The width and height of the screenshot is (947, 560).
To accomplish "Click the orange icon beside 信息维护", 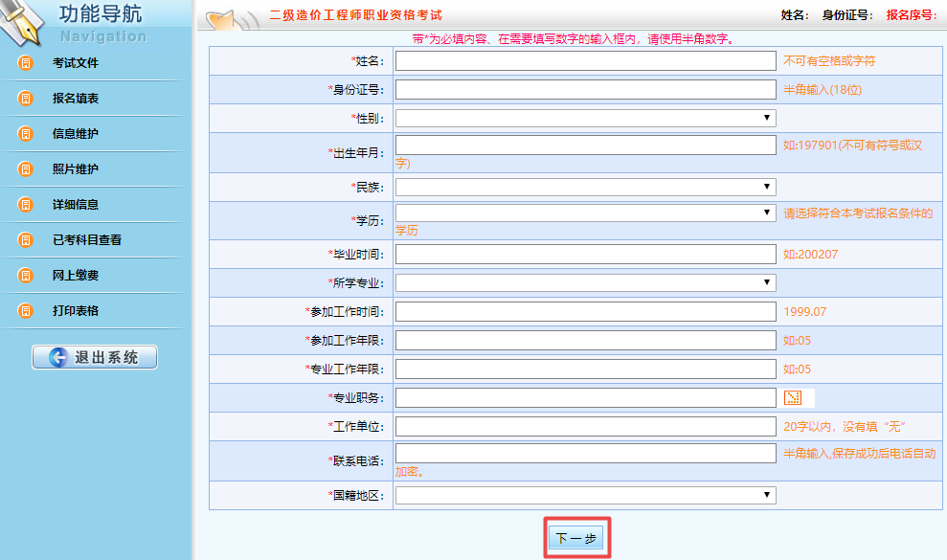I will pyautogui.click(x=25, y=134).
